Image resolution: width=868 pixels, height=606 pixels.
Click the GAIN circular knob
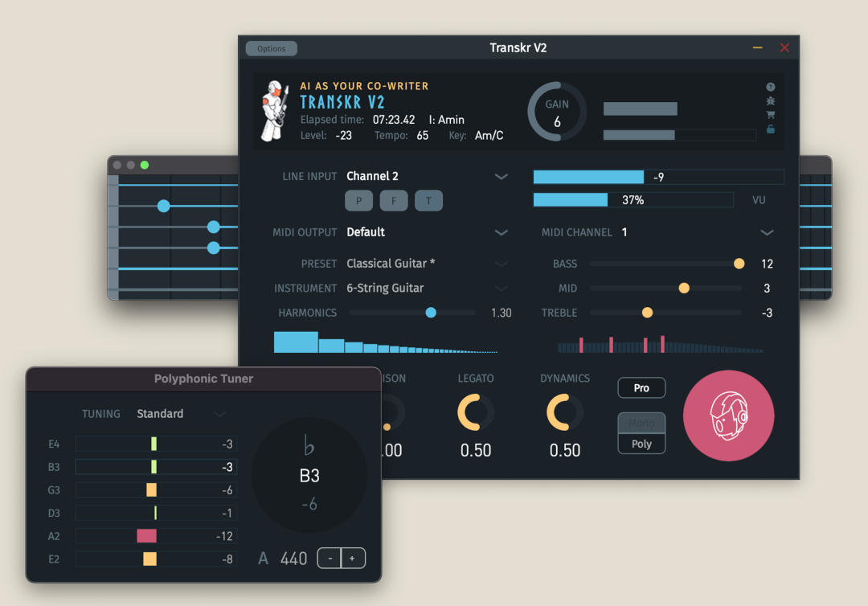pyautogui.click(x=556, y=111)
